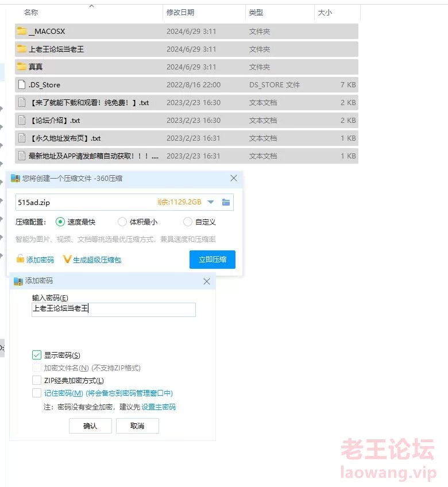Click the 2022/8/16 22:00 date cell
This screenshot has height=487, width=448.
194,85
